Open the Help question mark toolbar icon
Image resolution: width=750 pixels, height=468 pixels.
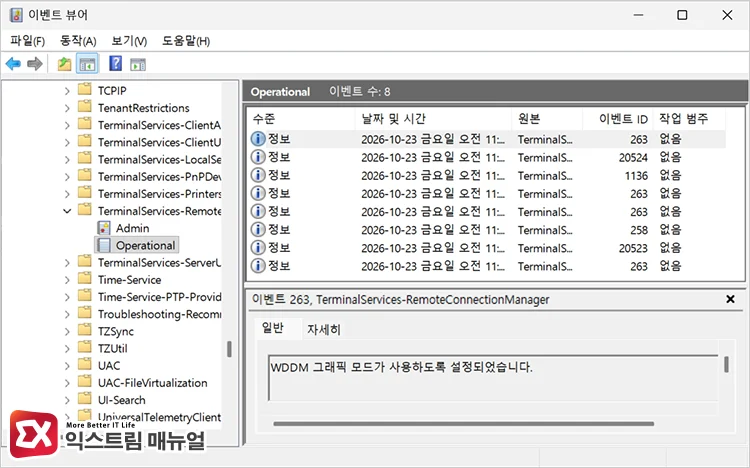(x=115, y=63)
